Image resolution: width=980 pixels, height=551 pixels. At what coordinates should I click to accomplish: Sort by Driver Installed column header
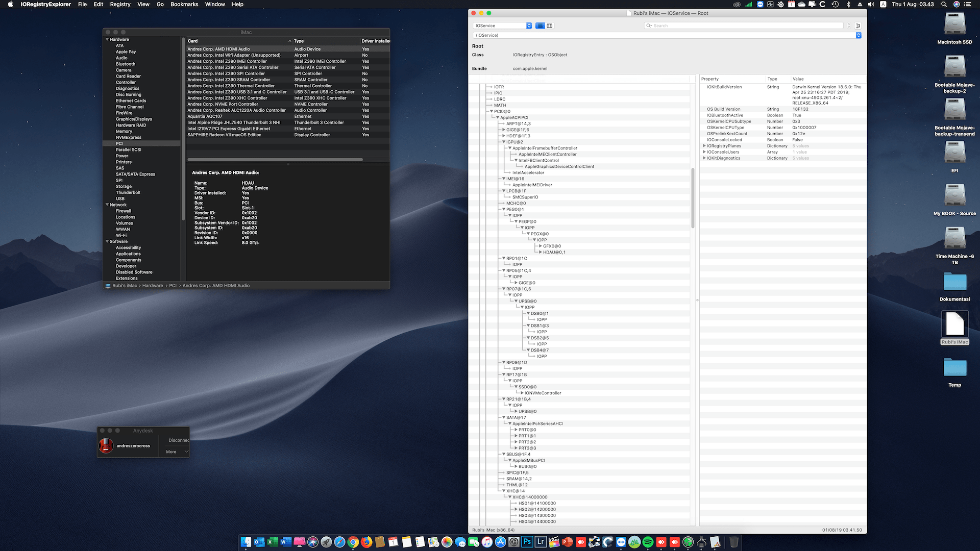click(376, 41)
